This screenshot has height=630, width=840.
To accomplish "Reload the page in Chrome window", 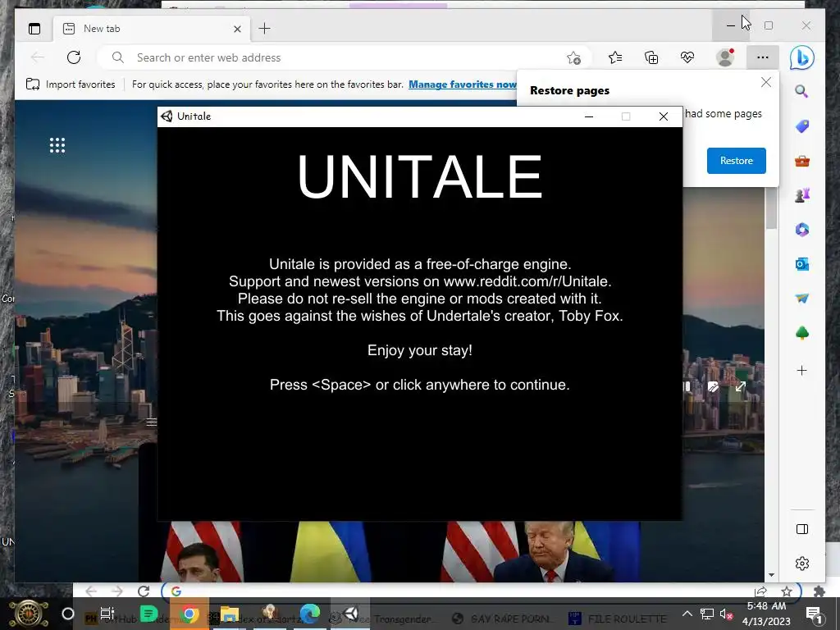I will click(x=144, y=591).
